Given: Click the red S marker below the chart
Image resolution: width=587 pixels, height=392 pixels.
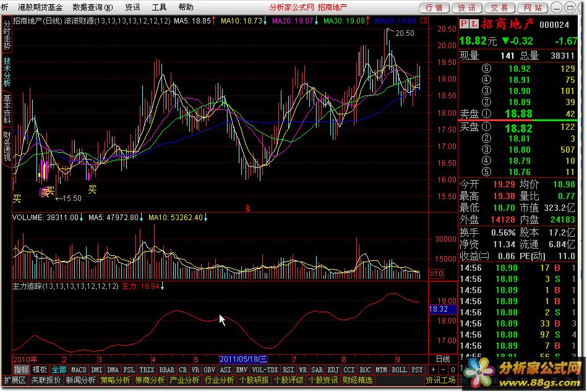Looking at the screenshot, I should coord(247,208).
